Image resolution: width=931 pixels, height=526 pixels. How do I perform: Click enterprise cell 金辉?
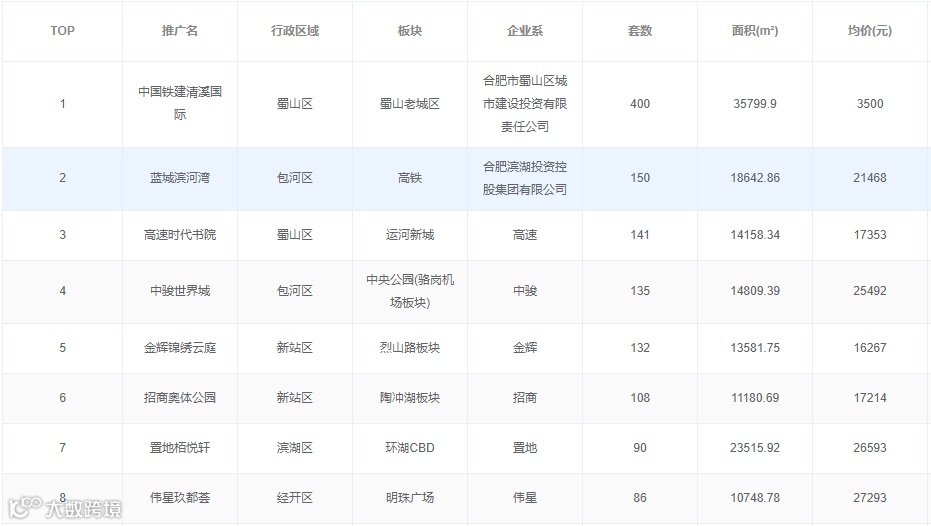pos(525,348)
